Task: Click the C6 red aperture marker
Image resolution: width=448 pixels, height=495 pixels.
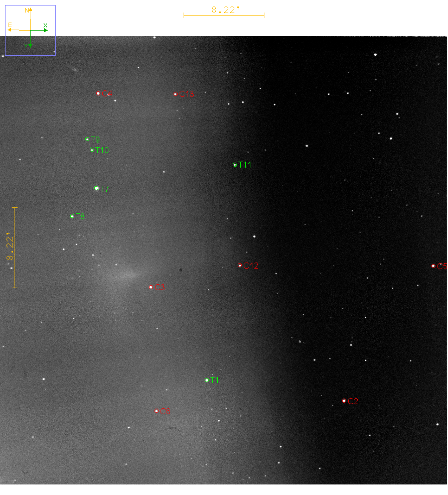Action: (157, 411)
